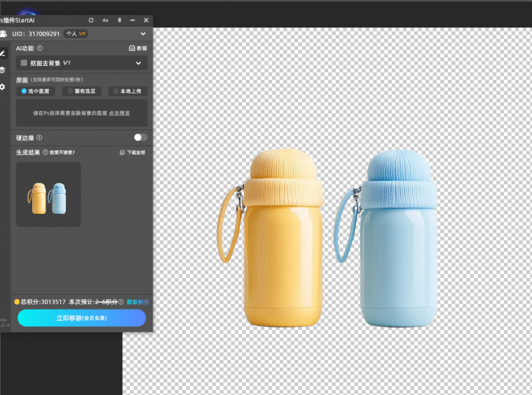The width and height of the screenshot is (532, 395).
Task: Click the info icon beside 硬边缘
Action: (x=39, y=138)
